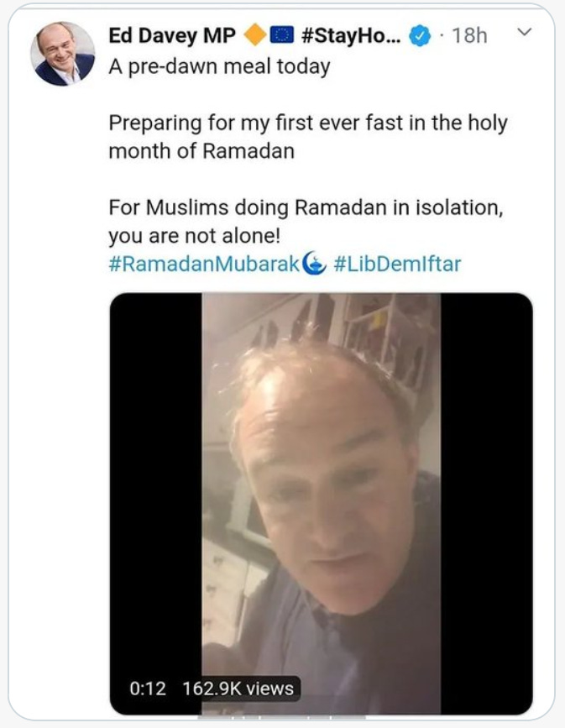Image resolution: width=565 pixels, height=728 pixels.
Task: Open the #RamadanMubarak hashtag
Action: (x=204, y=264)
